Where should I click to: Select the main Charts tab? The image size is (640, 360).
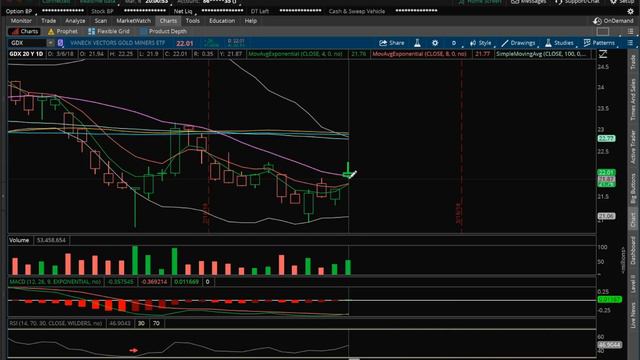tap(168, 21)
